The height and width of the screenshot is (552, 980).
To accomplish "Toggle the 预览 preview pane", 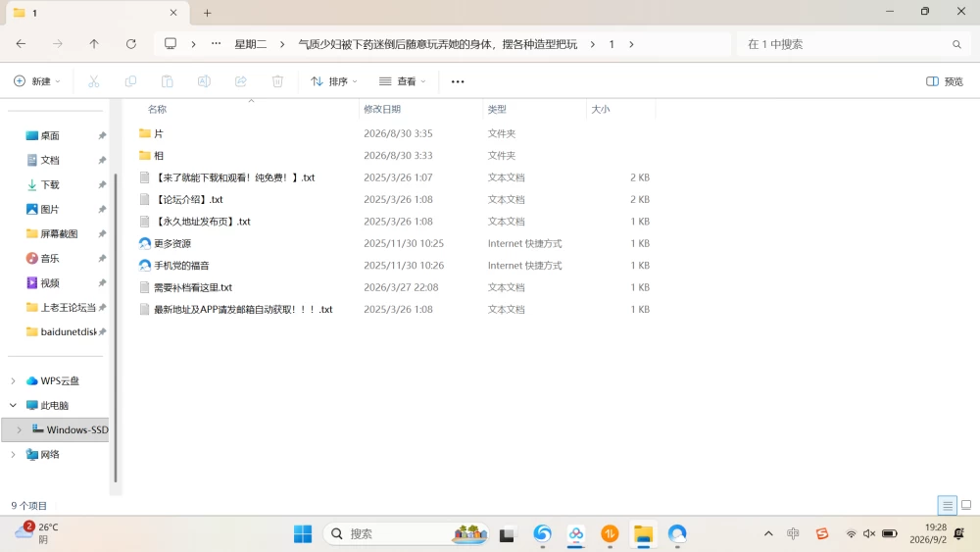I will click(x=945, y=81).
